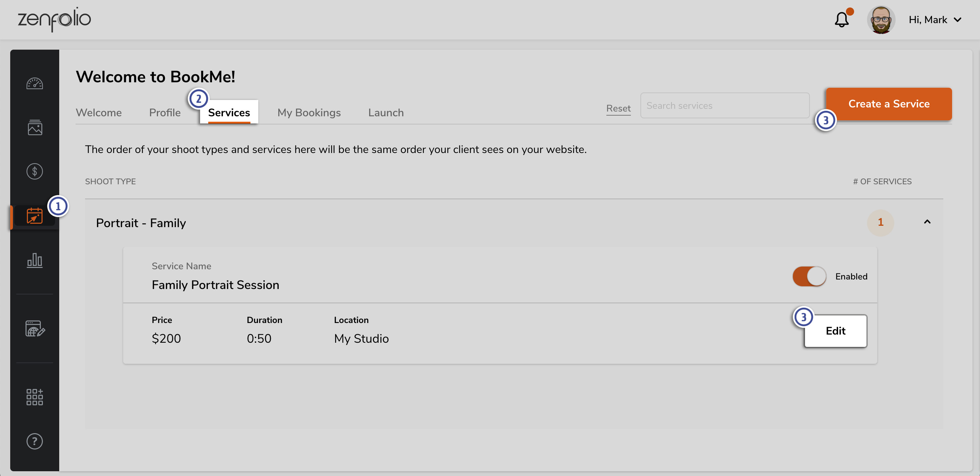Expand the chevron next to service count

click(928, 222)
